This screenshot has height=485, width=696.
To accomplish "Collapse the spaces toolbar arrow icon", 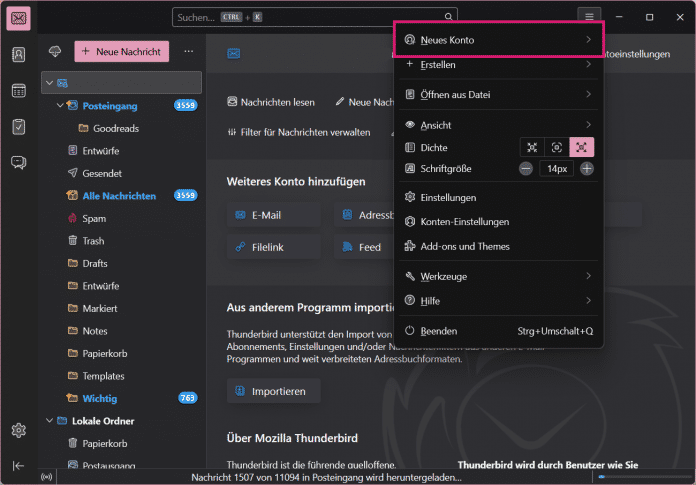I will [x=19, y=465].
